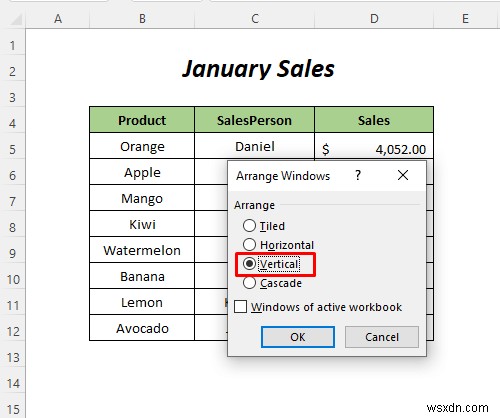Click the help question mark in Arrange Windows
Viewport: 500px width, 418px height.
(x=358, y=175)
